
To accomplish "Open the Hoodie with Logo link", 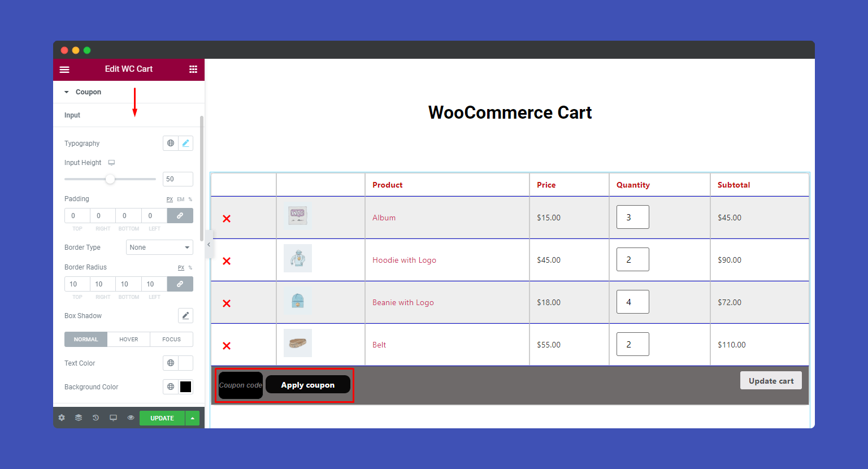I will (404, 260).
